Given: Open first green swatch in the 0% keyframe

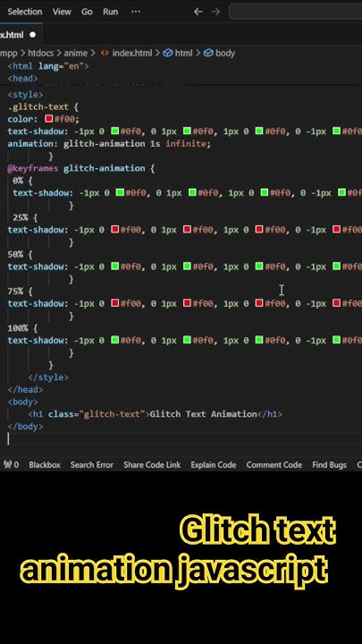Looking at the screenshot, I should click(120, 192).
